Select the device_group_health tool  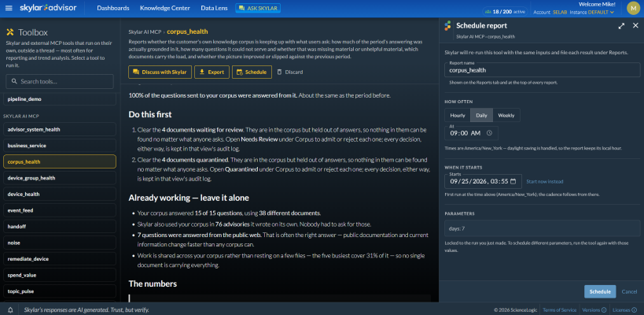point(60,178)
